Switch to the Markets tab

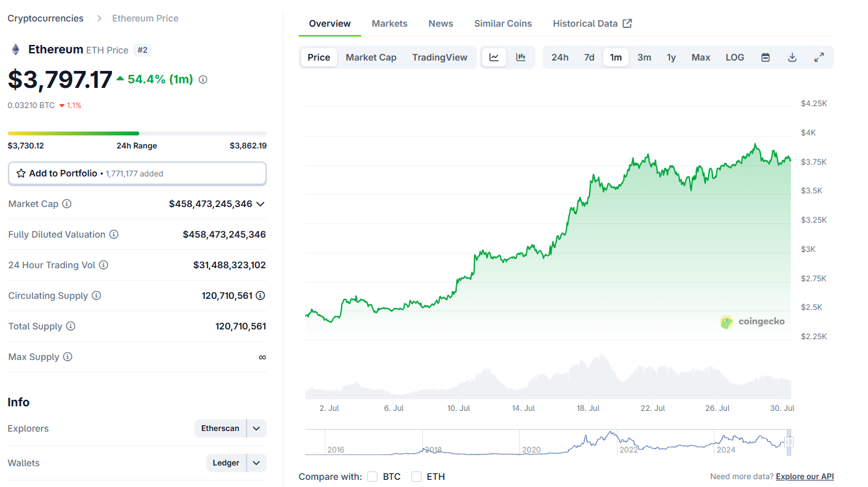point(389,23)
